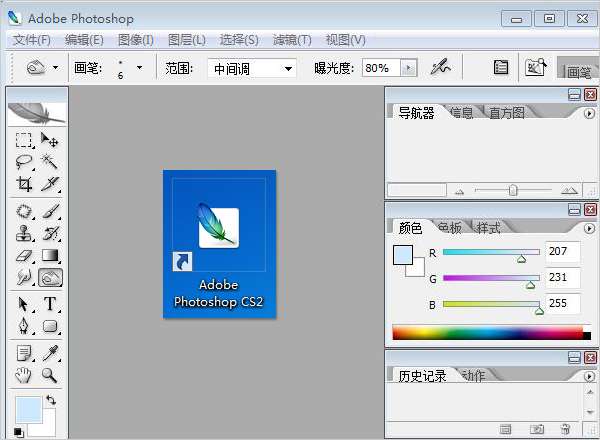Image resolution: width=600 pixels, height=440 pixels.
Task: Open the 图像(I) menu
Action: point(135,40)
